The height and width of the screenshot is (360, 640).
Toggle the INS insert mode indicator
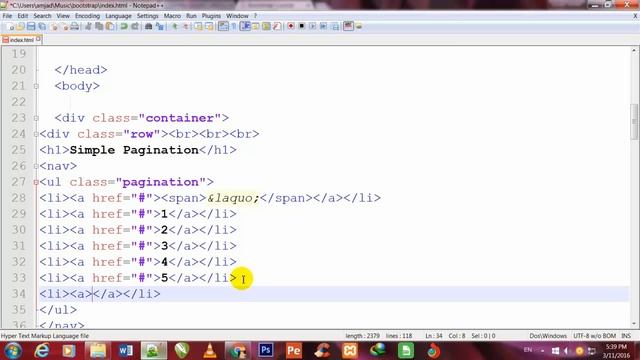(626, 336)
